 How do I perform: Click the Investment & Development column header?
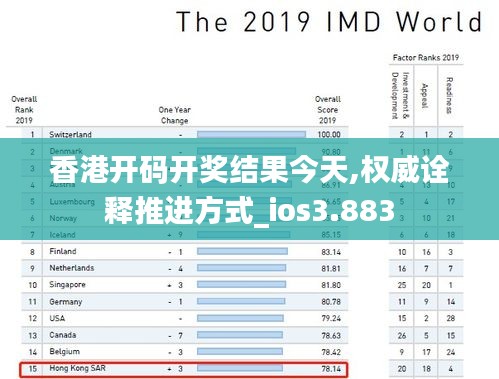tap(400, 96)
